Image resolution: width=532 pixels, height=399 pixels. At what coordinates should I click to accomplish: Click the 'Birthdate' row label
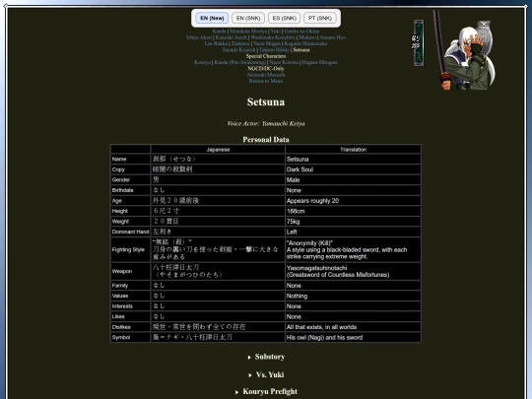(x=131, y=190)
